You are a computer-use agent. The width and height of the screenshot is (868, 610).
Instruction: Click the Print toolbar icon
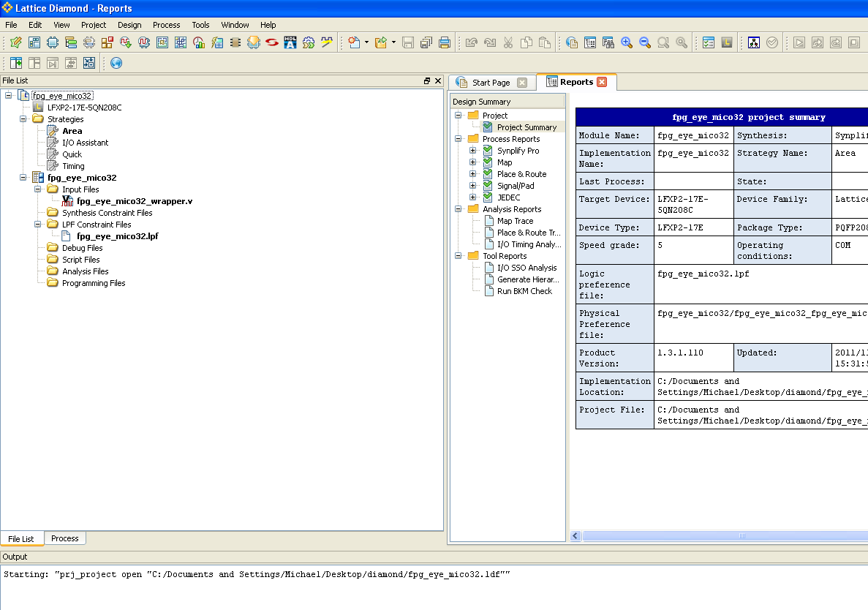(444, 42)
